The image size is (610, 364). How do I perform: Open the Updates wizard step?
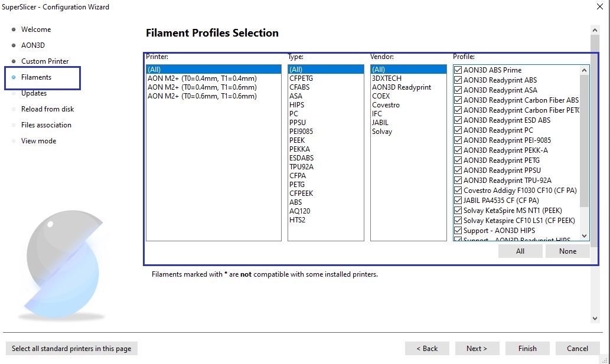(x=34, y=93)
